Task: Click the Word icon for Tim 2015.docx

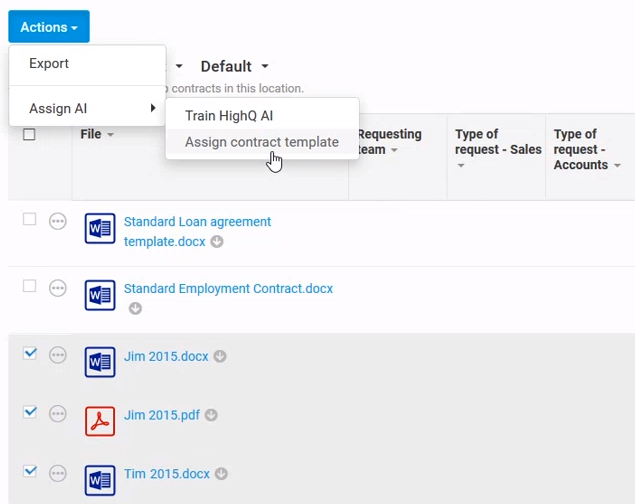Action: coord(100,480)
